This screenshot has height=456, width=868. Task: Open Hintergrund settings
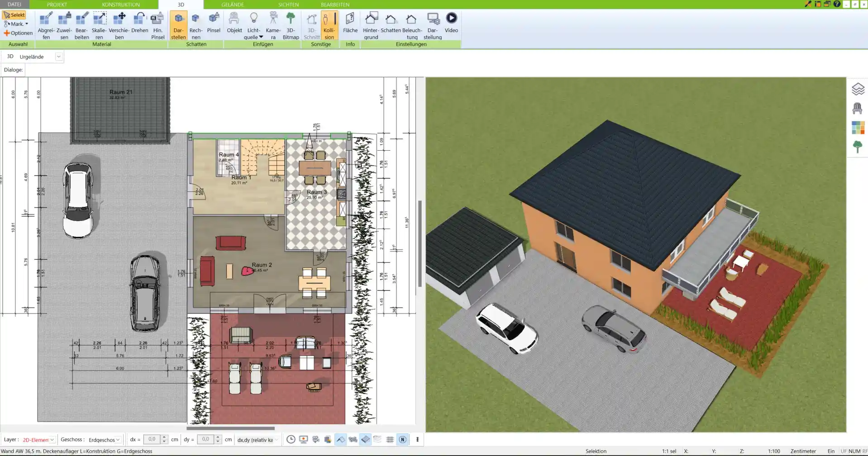[x=371, y=26]
